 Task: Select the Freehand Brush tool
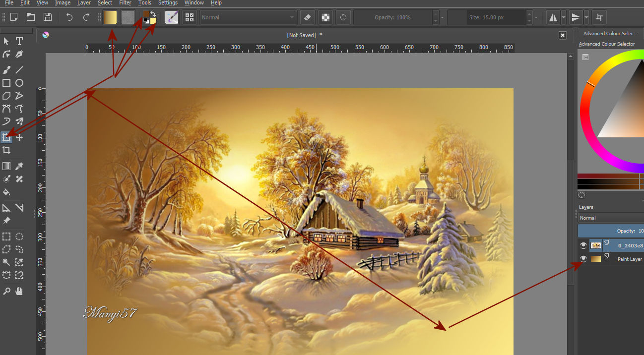6,70
